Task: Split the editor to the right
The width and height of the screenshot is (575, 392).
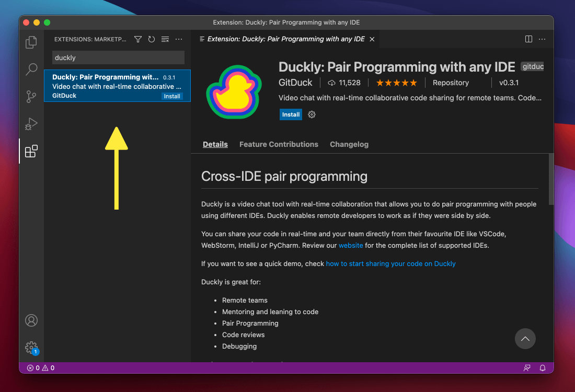Action: click(x=528, y=39)
